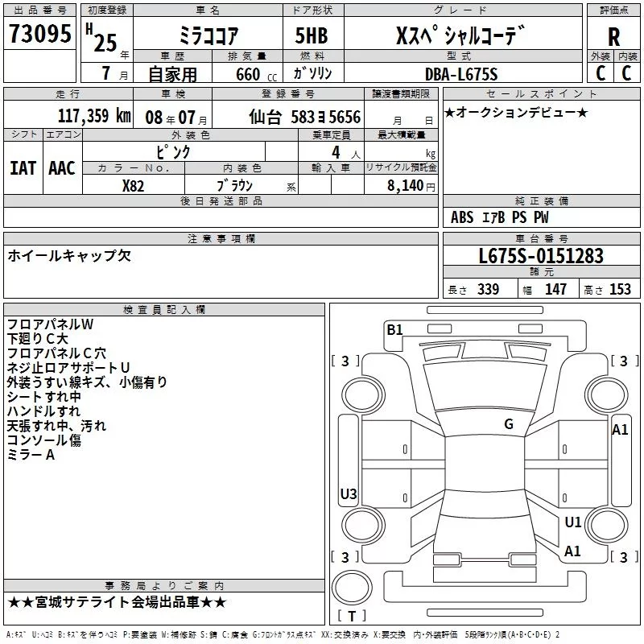Viewport: 644px width, 644px height.
Task: Select first registration year H25
Action: [x=101, y=38]
